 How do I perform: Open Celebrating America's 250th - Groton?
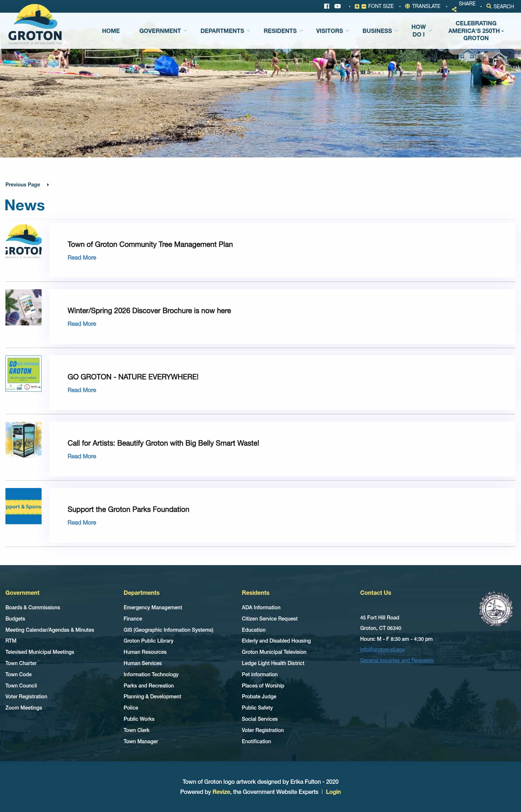click(476, 31)
